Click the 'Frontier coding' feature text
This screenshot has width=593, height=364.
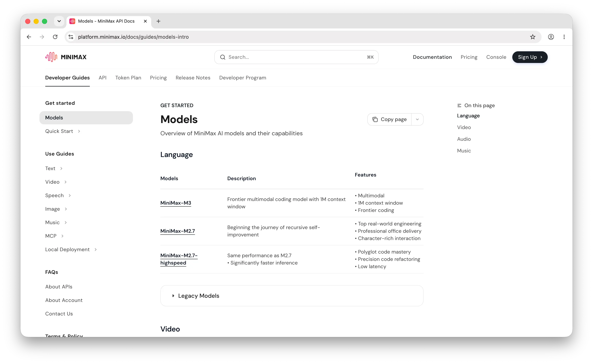coord(376,210)
